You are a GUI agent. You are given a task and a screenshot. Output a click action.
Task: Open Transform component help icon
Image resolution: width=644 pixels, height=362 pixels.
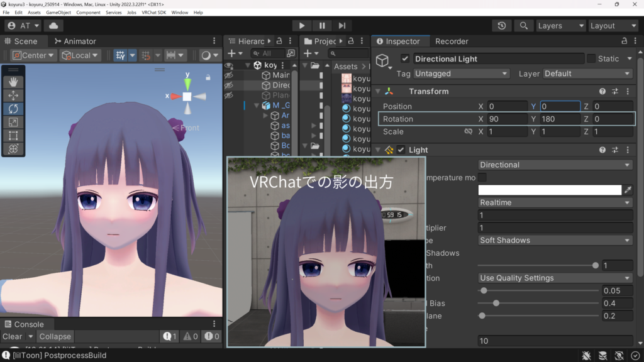(602, 91)
